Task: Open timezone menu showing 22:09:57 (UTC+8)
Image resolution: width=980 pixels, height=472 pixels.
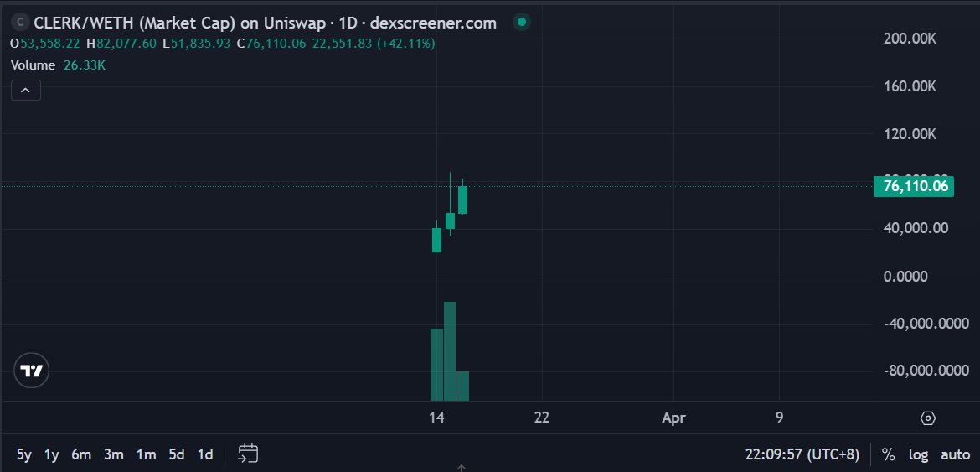Action: (x=802, y=454)
